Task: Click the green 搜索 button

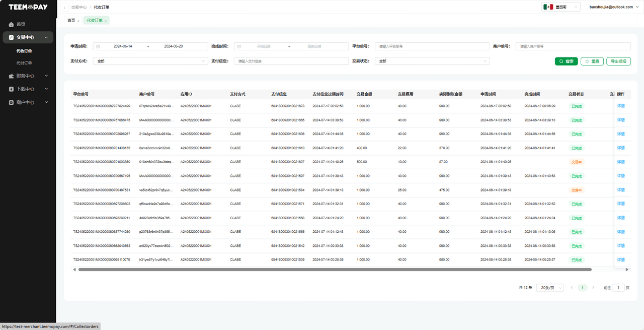Action: click(566, 61)
